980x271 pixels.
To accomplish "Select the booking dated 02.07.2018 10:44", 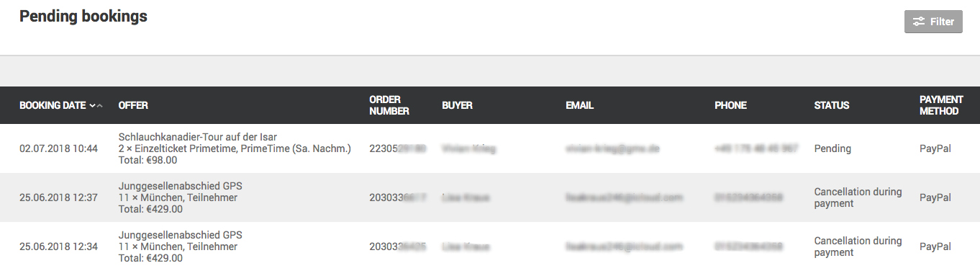I will 490,148.
